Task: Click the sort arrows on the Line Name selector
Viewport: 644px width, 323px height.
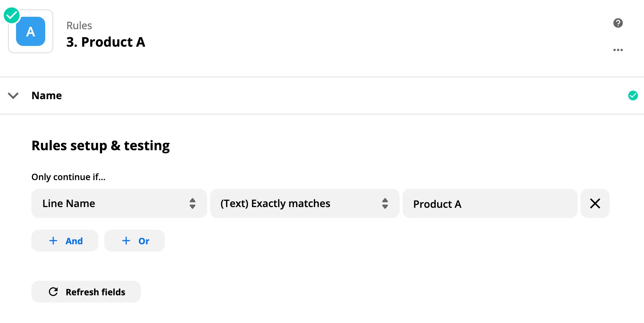Action: tap(193, 203)
